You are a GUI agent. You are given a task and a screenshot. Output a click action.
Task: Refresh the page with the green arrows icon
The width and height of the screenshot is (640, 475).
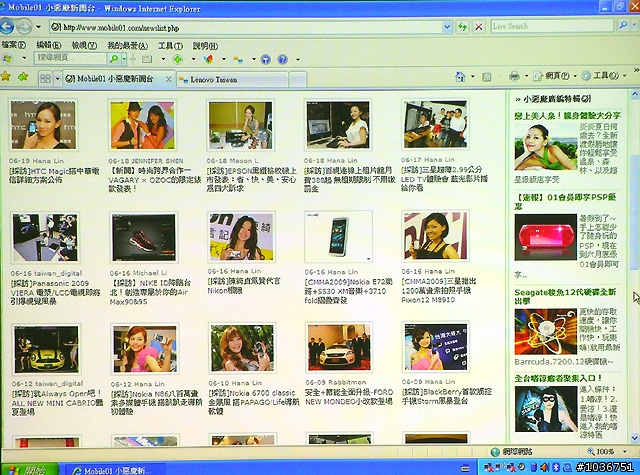click(462, 27)
